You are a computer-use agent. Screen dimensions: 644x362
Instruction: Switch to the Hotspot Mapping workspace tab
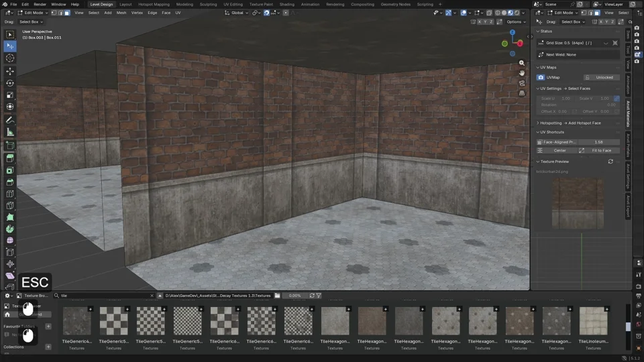point(154,4)
